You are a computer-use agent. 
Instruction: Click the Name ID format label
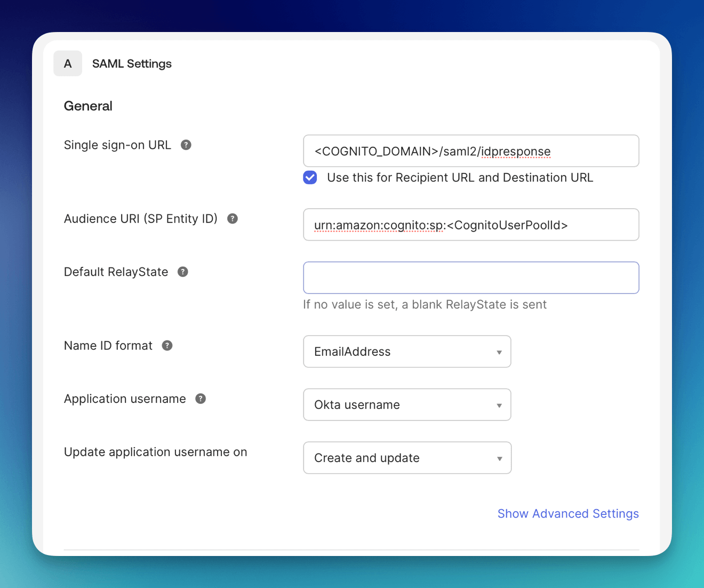click(108, 346)
